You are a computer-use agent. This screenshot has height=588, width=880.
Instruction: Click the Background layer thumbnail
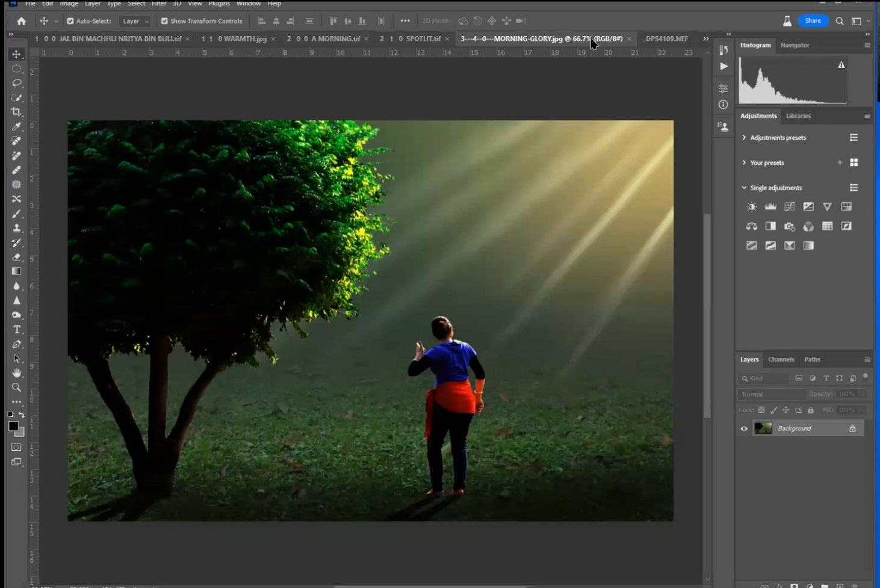click(x=763, y=429)
